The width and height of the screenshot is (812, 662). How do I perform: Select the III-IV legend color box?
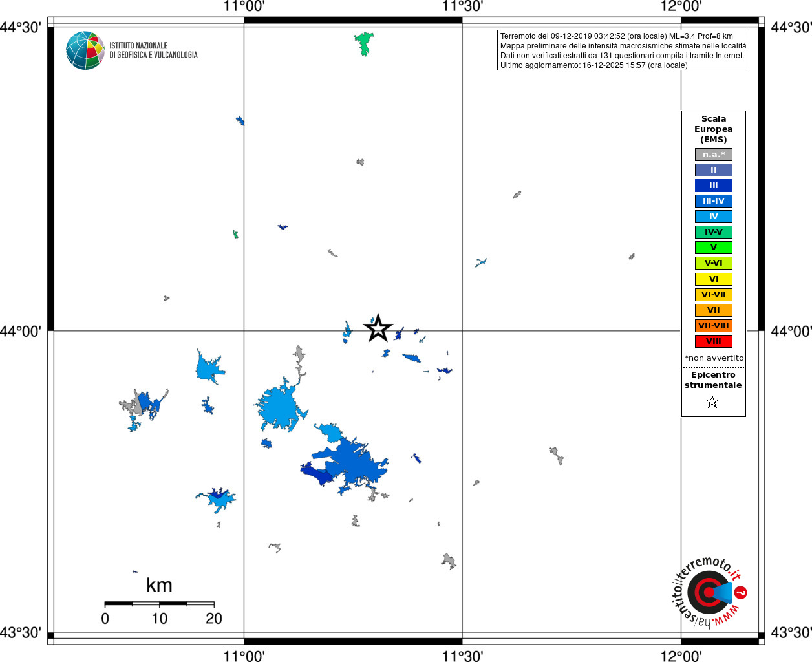(x=714, y=201)
